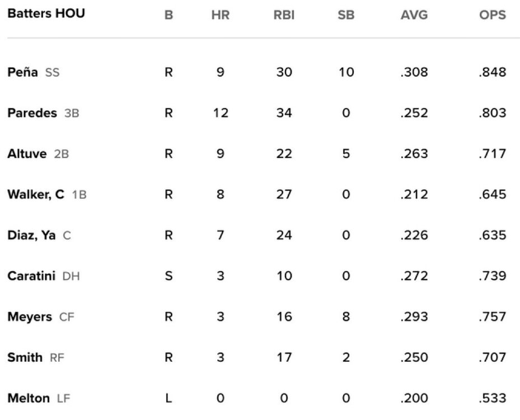
Task: Click on Paredes player name
Action: [x=32, y=113]
